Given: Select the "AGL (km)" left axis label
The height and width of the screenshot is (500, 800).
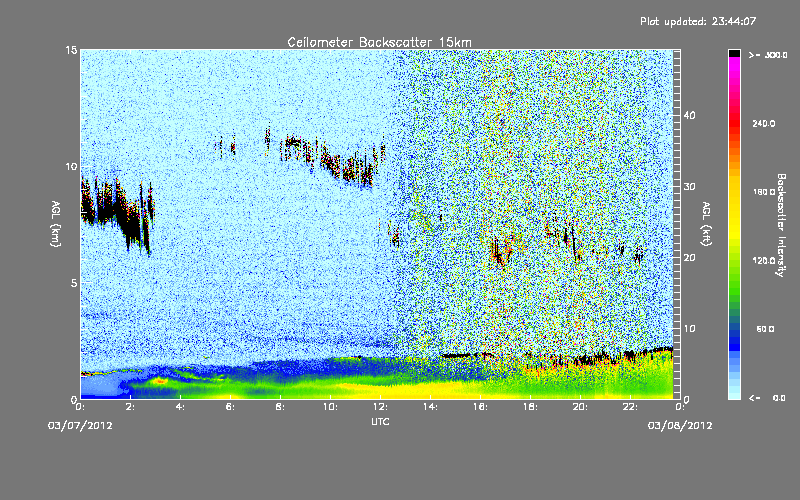Looking at the screenshot, I should pos(56,223).
